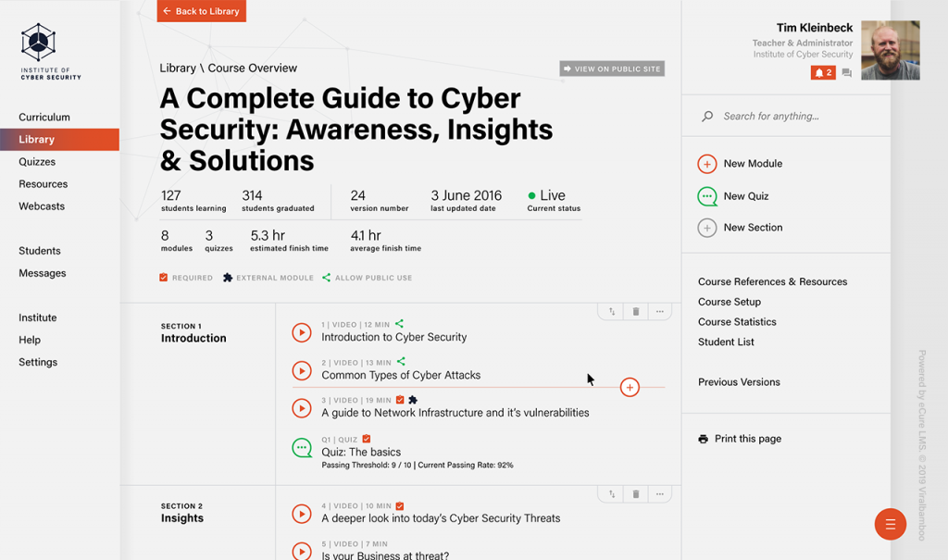Open the Introduction to Cyber Security title
Image resolution: width=948 pixels, height=560 pixels.
pyautogui.click(x=394, y=338)
